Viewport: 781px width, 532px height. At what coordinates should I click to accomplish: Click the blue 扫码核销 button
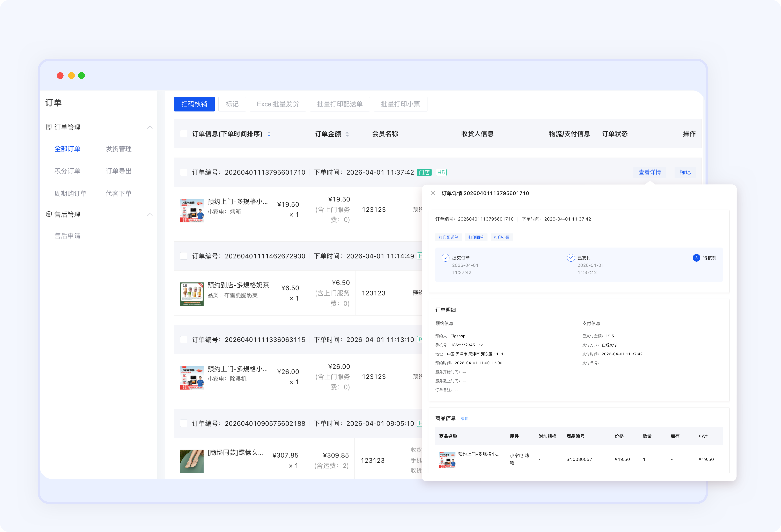pyautogui.click(x=194, y=104)
